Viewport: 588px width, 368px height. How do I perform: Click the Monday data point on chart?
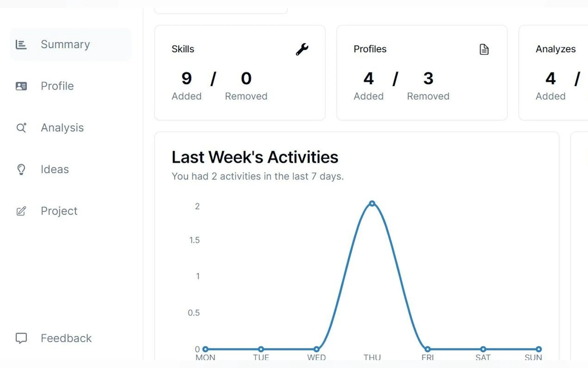pyautogui.click(x=205, y=349)
